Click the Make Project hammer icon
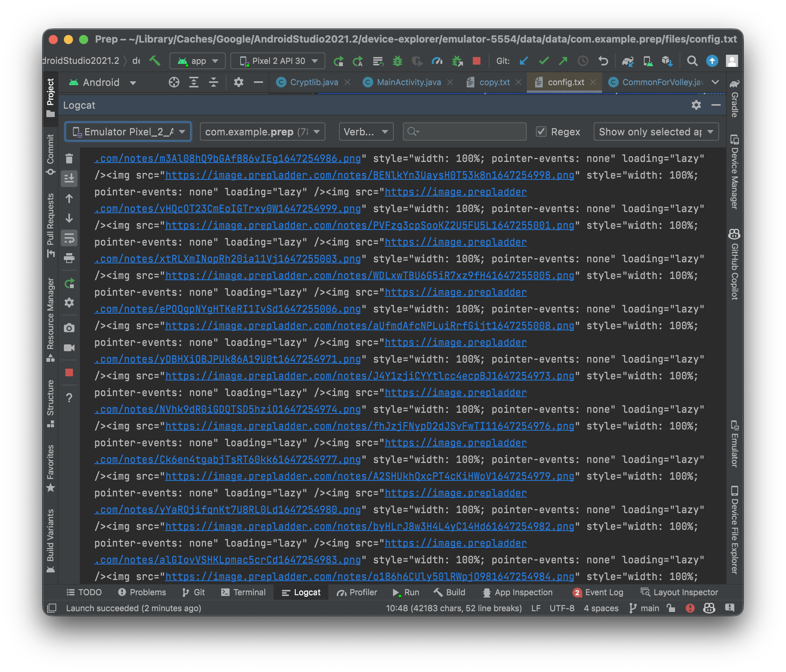The height and width of the screenshot is (672, 786). point(155,61)
